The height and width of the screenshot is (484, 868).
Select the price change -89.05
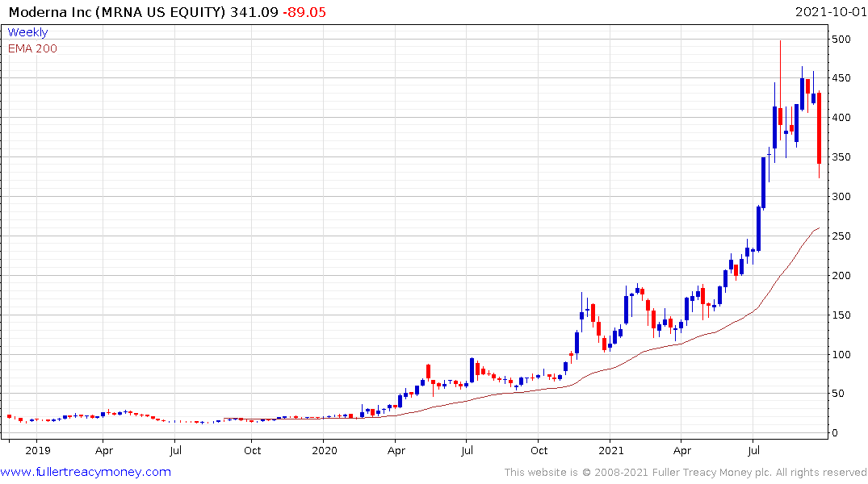[304, 12]
